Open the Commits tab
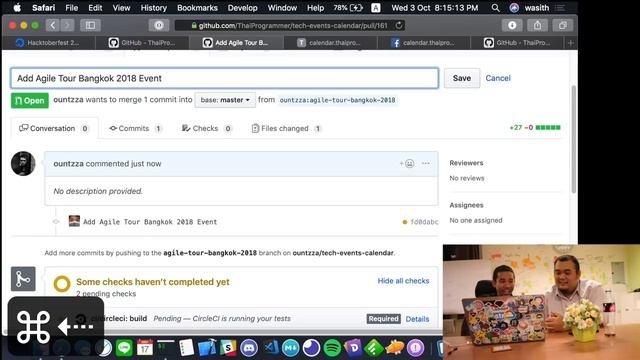640x360 pixels. [x=135, y=128]
